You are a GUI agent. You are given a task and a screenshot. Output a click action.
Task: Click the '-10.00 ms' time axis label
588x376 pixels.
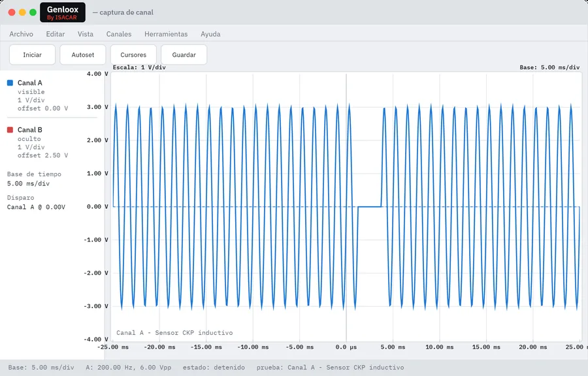point(253,347)
